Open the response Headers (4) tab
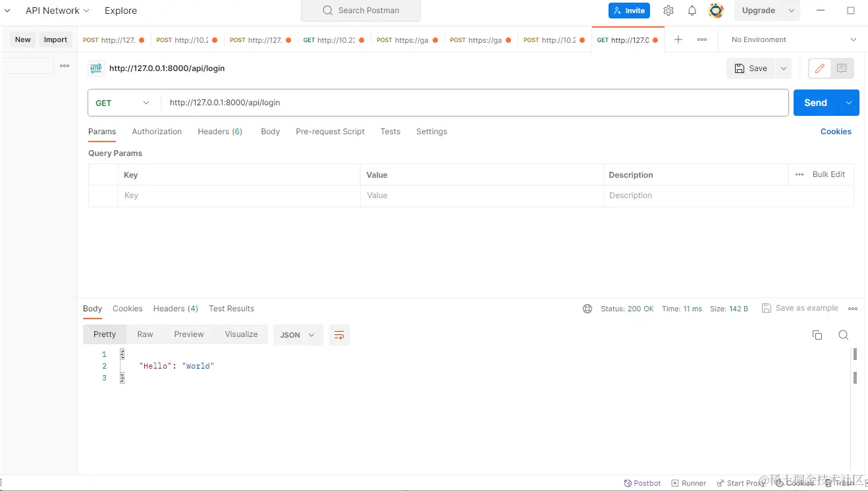The height and width of the screenshot is (491, 868). (176, 309)
